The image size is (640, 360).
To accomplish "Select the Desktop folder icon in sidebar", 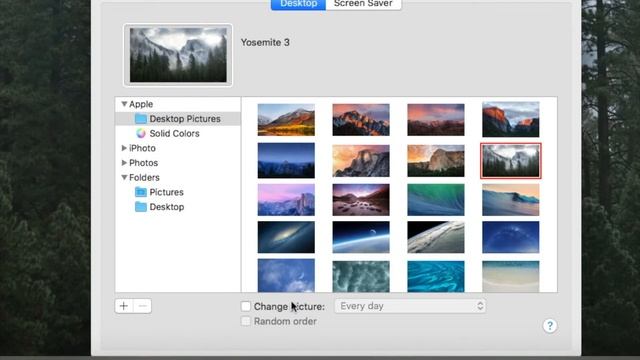I will [141, 207].
